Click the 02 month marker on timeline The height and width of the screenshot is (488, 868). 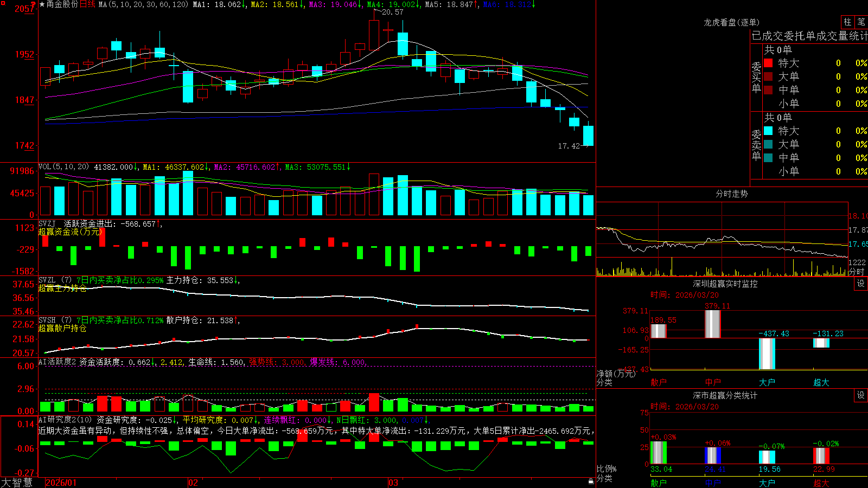point(193,483)
